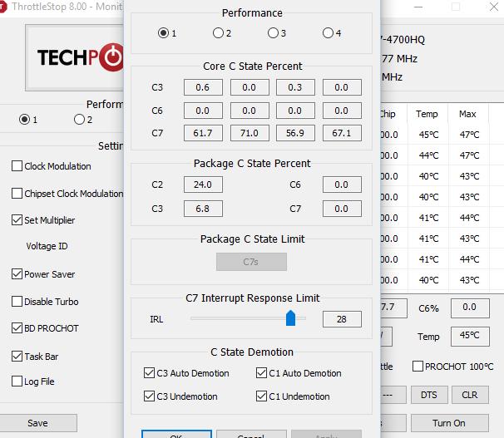Toggle C1 Auto Demotion checkbox

pos(261,373)
